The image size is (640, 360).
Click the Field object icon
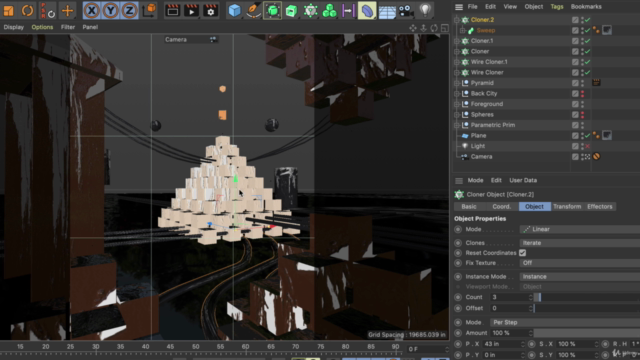pyautogui.click(x=348, y=10)
